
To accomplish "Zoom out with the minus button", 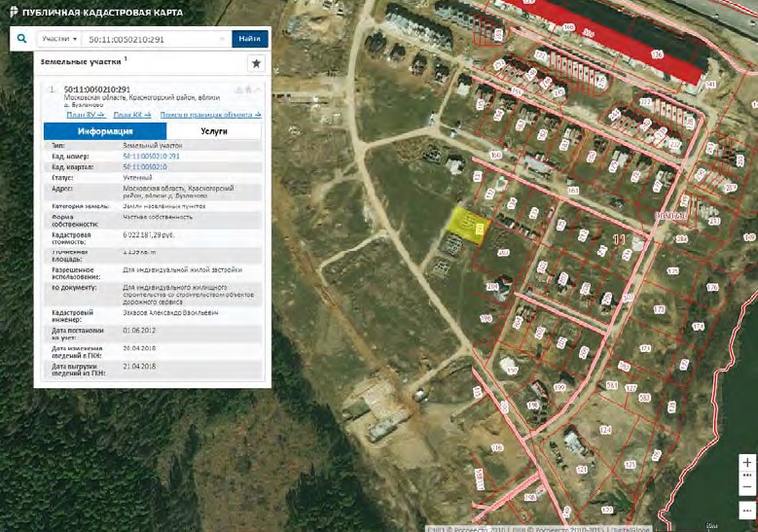I will [745, 487].
